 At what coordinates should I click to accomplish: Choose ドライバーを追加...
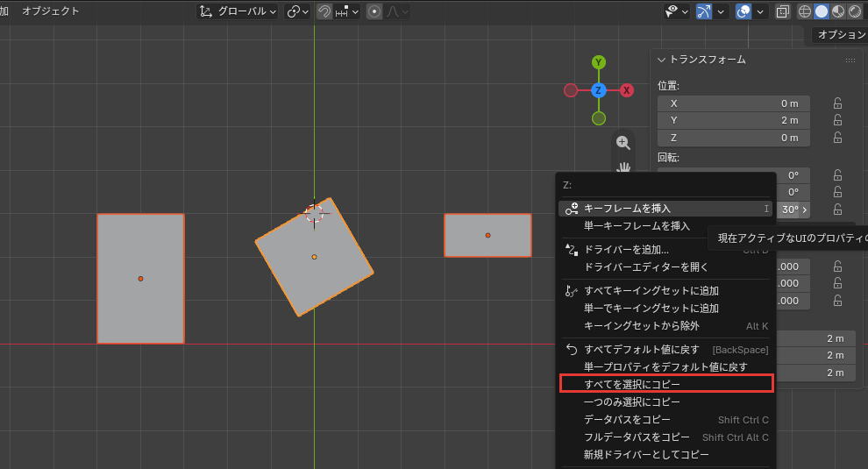point(665,250)
